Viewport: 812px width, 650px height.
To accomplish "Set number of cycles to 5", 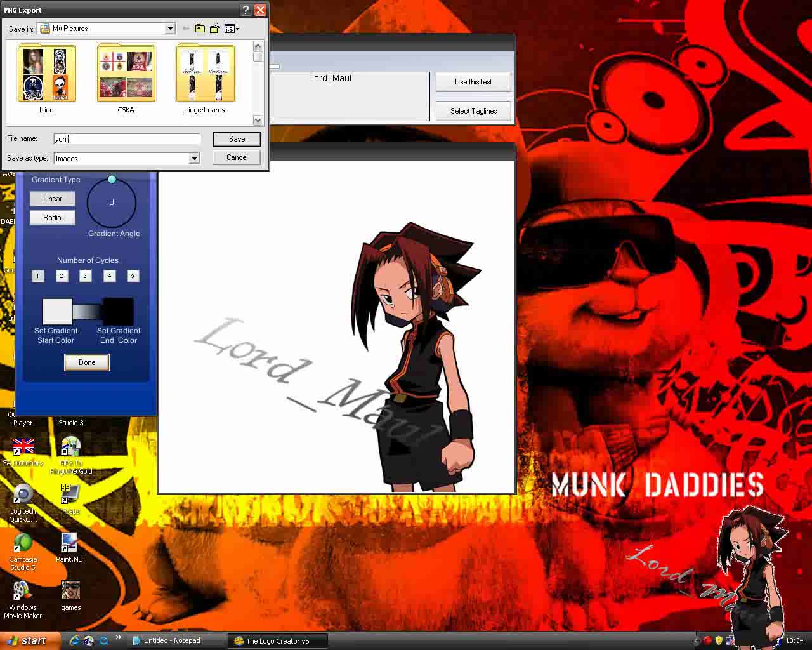I will [x=133, y=276].
